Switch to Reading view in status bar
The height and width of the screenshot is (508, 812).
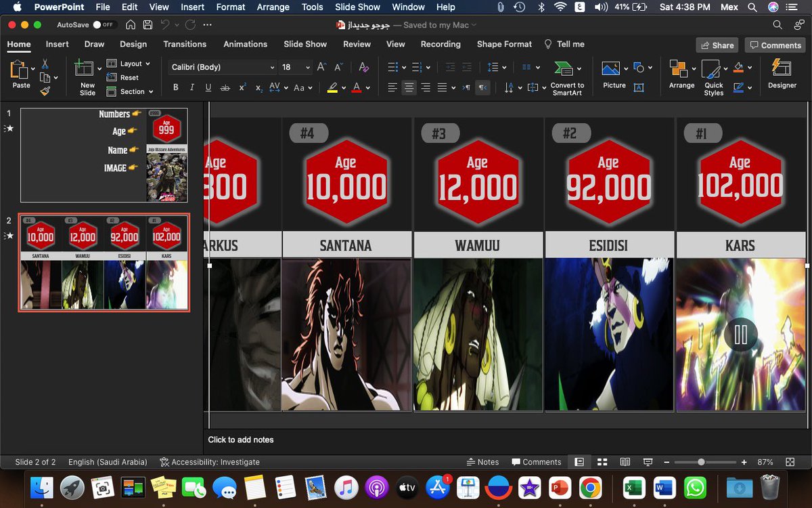tap(625, 462)
